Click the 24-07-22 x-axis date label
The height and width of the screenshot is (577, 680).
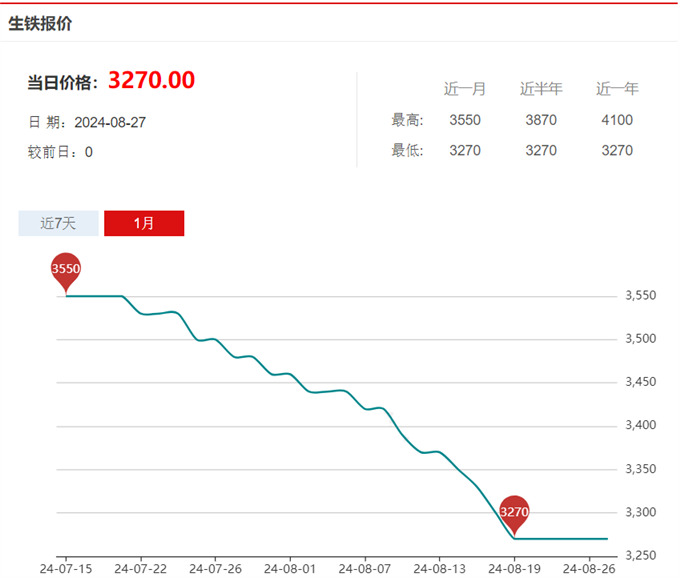tap(140, 567)
